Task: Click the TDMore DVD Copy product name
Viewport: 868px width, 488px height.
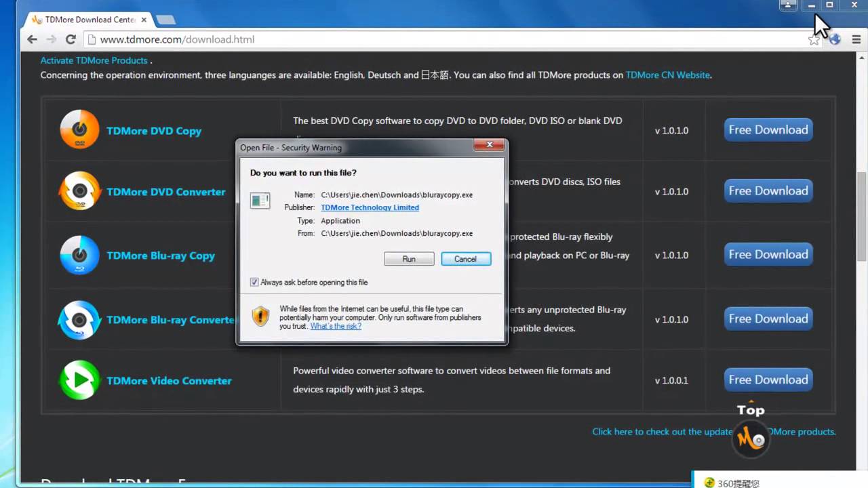Action: [x=154, y=131]
